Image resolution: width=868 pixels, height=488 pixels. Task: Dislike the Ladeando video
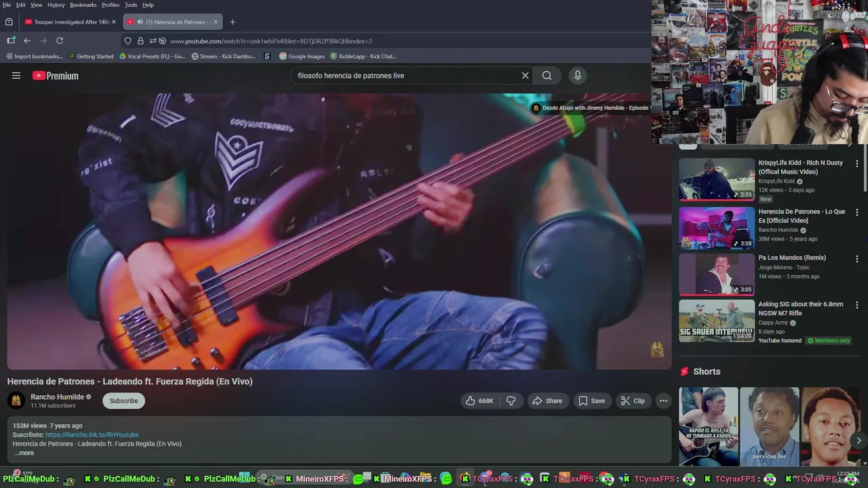pos(511,401)
